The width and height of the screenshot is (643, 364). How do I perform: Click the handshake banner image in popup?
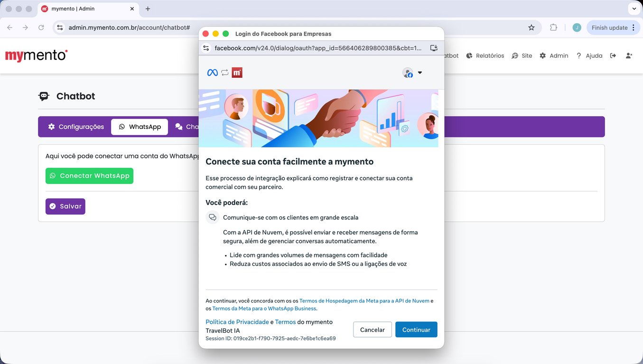coord(318,118)
